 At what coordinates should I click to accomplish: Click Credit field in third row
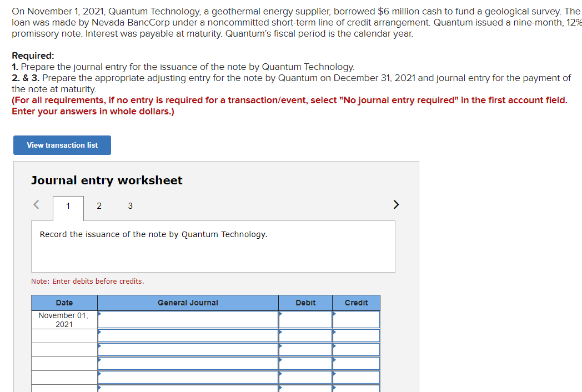[x=357, y=350]
